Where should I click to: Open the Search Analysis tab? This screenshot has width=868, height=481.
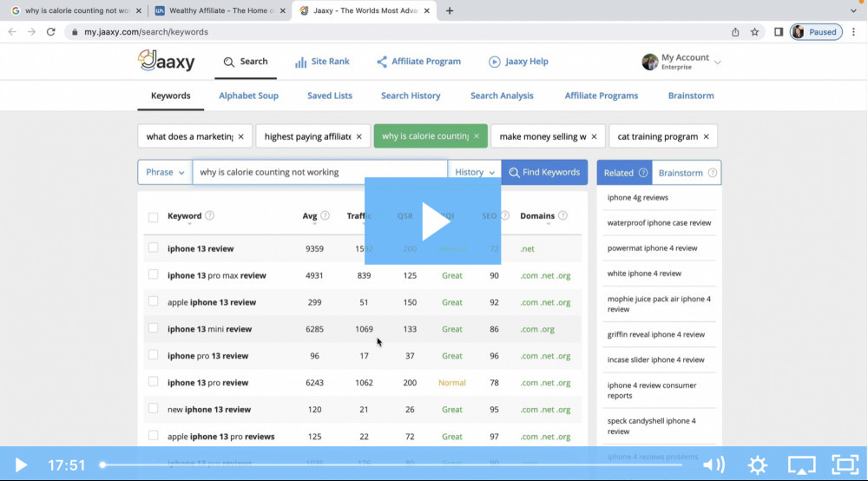tap(502, 96)
